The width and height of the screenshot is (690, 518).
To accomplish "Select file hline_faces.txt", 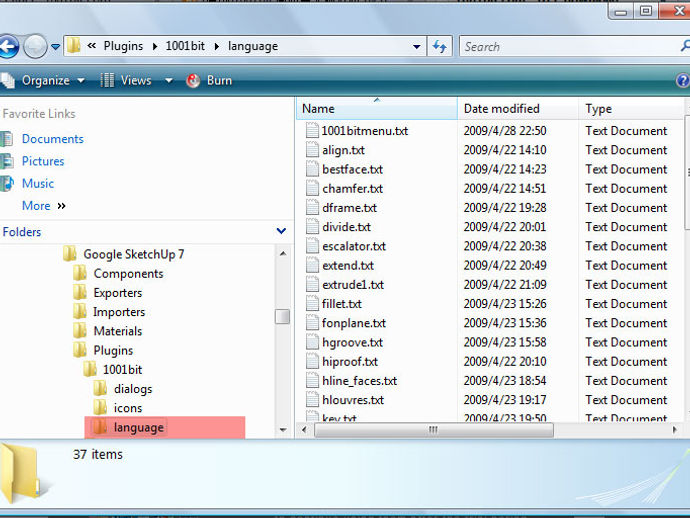I will (360, 381).
